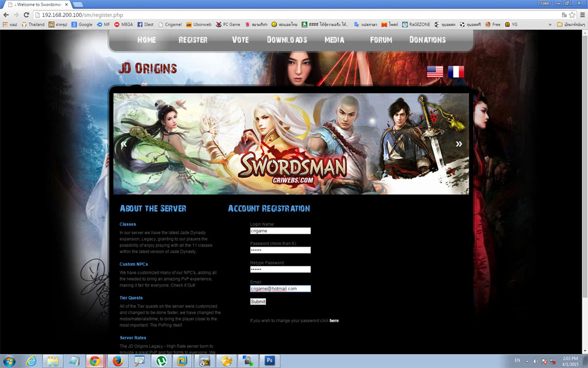Switch to Chrome on the taskbar
Screen dimensions: 588x368
(95, 361)
